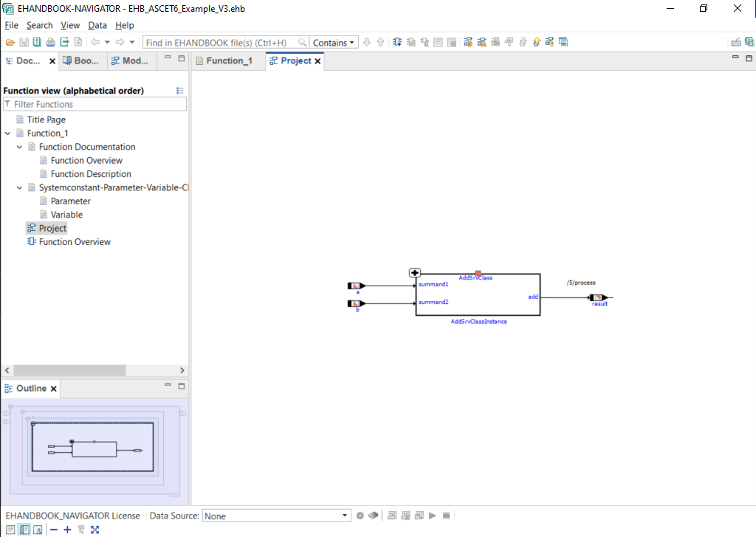Click the Save icon in the toolbar
The height and width of the screenshot is (537, 756).
(x=24, y=42)
